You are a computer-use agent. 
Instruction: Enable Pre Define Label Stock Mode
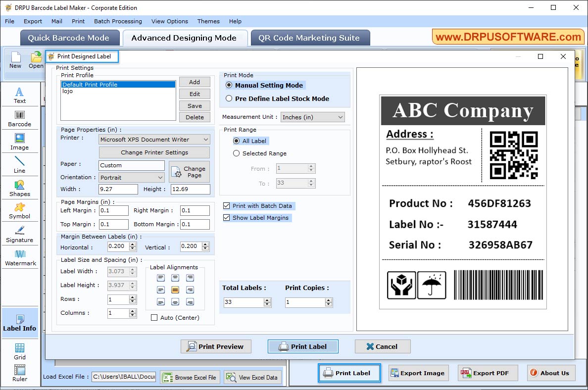click(228, 97)
